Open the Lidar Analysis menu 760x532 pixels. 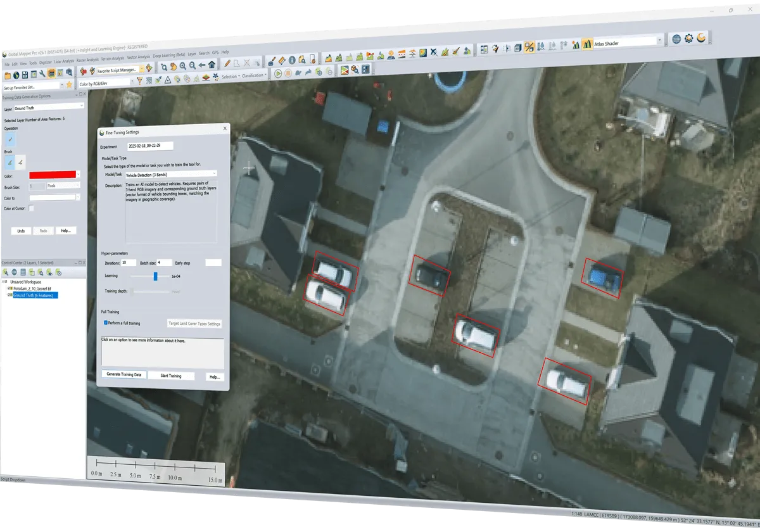[64, 61]
